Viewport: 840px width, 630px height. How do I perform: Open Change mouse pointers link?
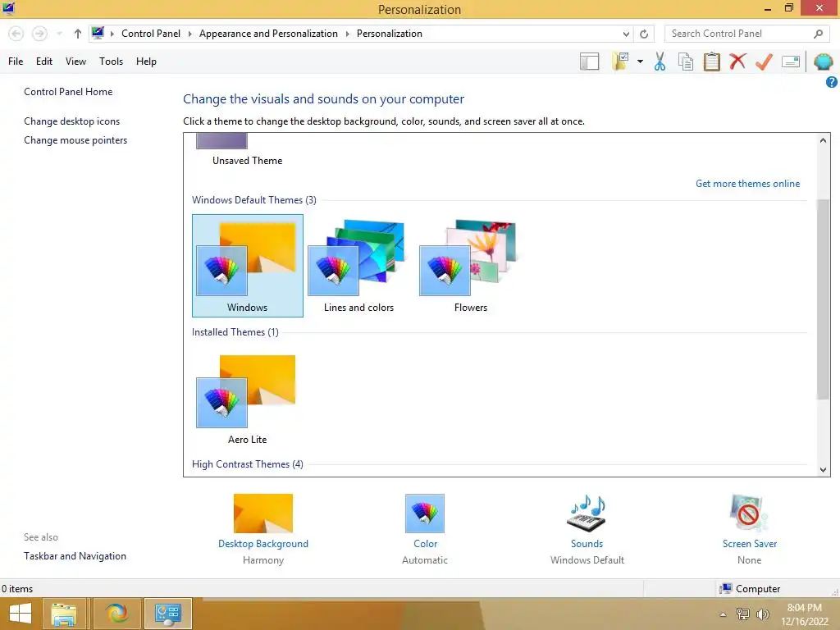click(75, 139)
